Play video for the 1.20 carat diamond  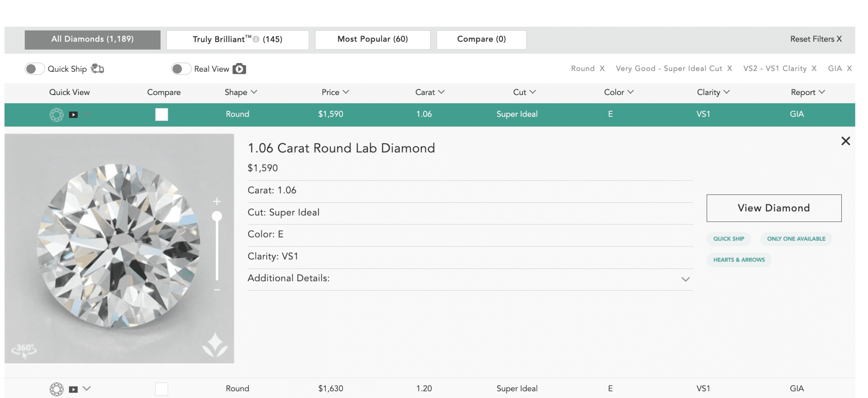tap(73, 389)
